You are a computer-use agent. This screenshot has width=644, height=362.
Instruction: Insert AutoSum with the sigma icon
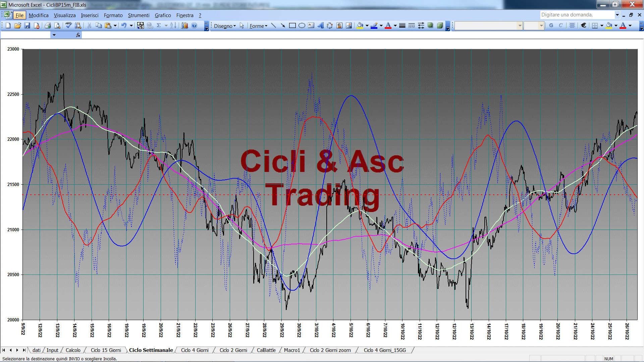159,25
